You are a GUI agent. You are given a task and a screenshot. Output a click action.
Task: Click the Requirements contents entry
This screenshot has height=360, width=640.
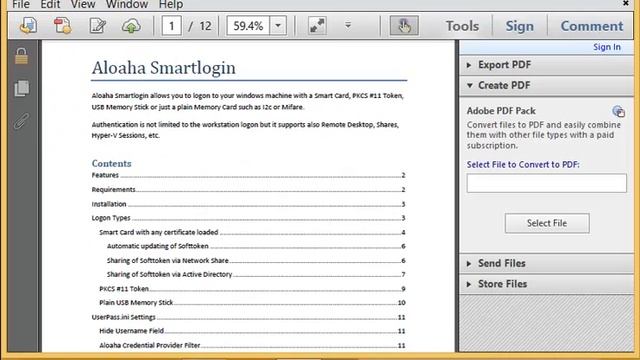coord(249,189)
